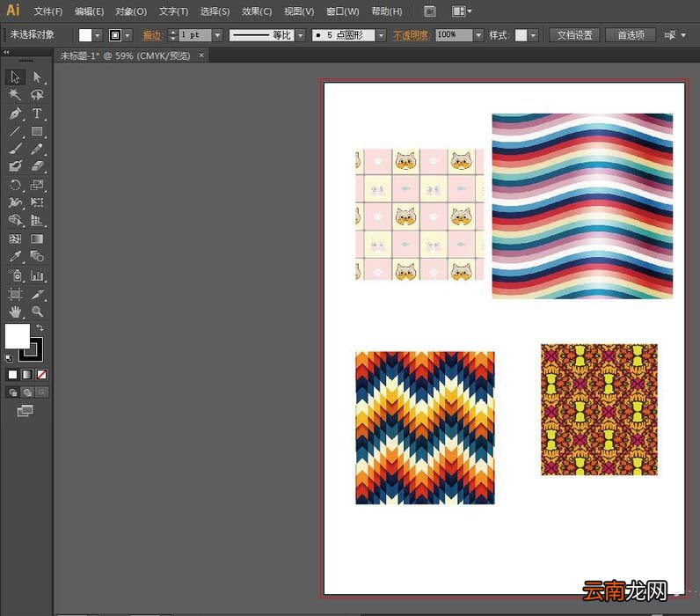Select the Blob Brush tool
The image size is (700, 616).
[15, 166]
